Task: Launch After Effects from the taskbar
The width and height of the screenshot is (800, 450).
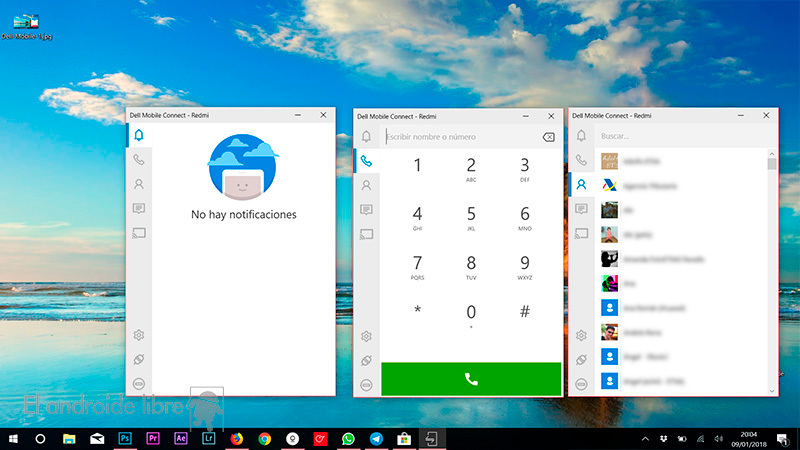Action: tap(181, 439)
